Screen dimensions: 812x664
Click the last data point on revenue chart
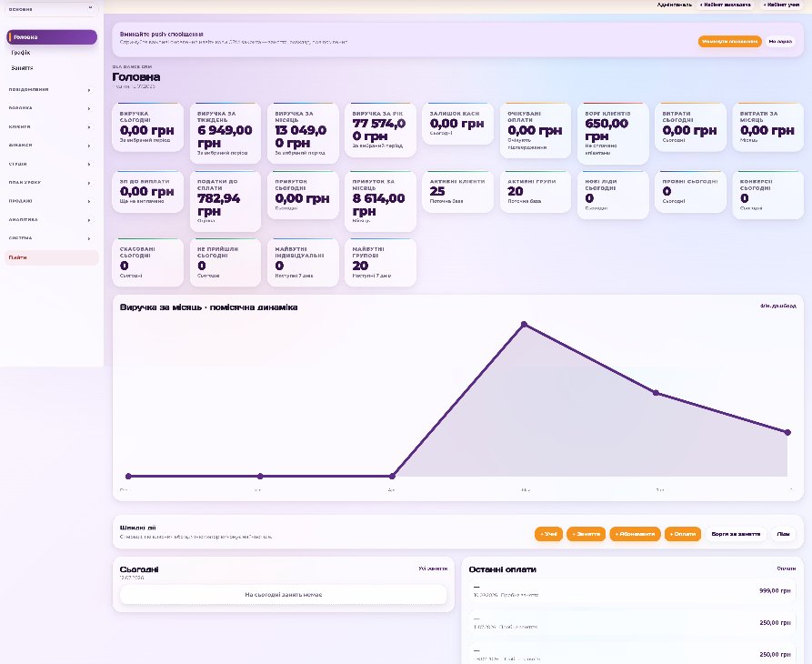787,432
